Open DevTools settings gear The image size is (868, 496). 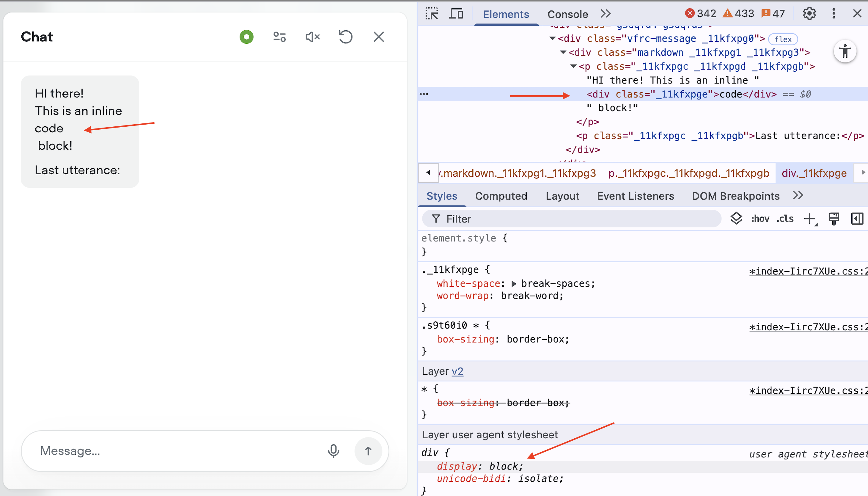point(809,14)
